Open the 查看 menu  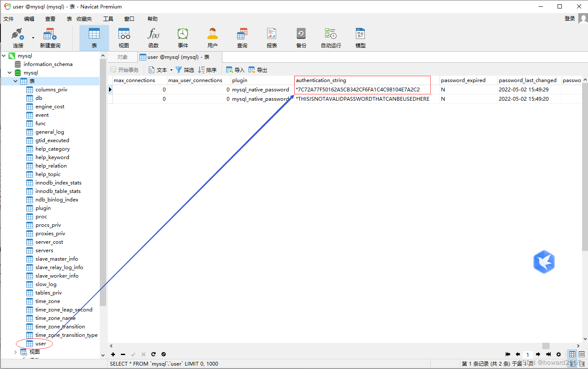pyautogui.click(x=50, y=19)
